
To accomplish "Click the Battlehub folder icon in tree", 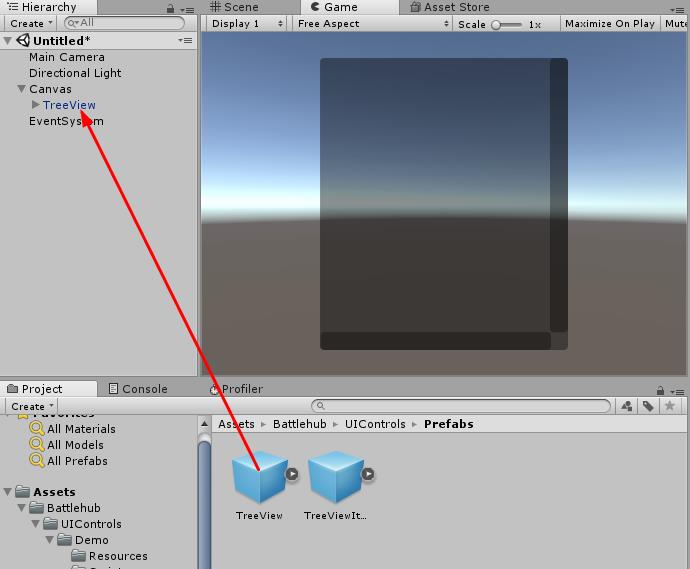I will [x=36, y=507].
